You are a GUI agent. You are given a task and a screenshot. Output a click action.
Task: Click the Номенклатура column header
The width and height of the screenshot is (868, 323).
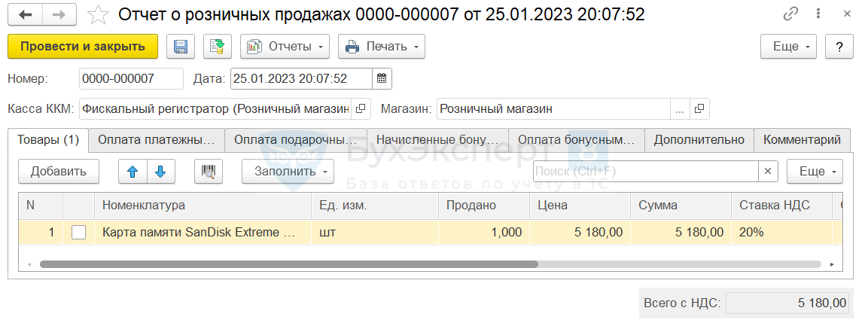pyautogui.click(x=203, y=206)
